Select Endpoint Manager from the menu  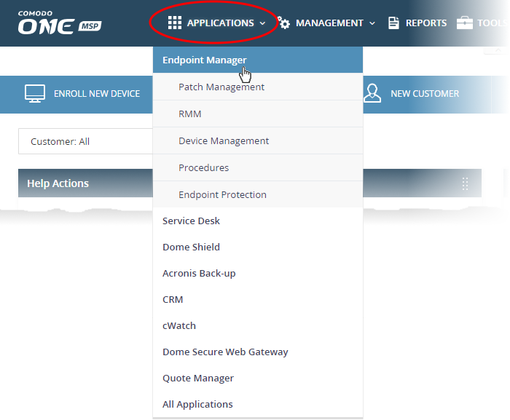[x=258, y=60]
